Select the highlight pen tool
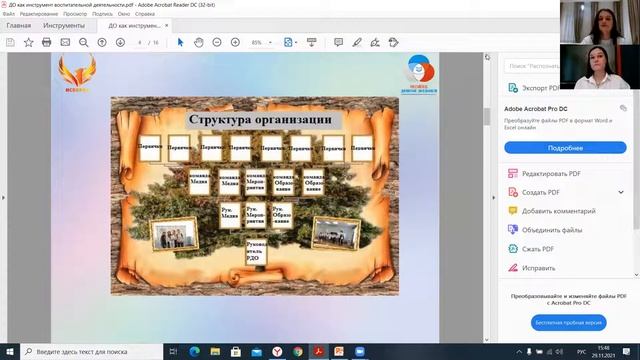This screenshot has width=640, height=360. click(357, 42)
